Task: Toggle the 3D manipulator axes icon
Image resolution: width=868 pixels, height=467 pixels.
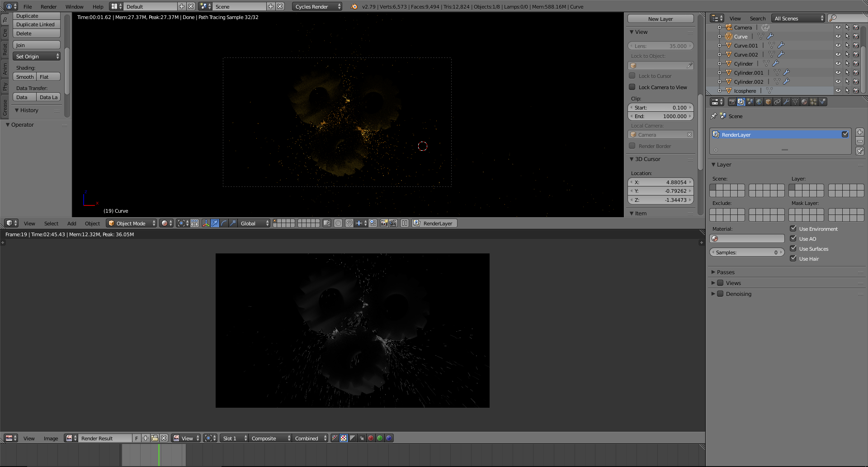Action: (206, 223)
